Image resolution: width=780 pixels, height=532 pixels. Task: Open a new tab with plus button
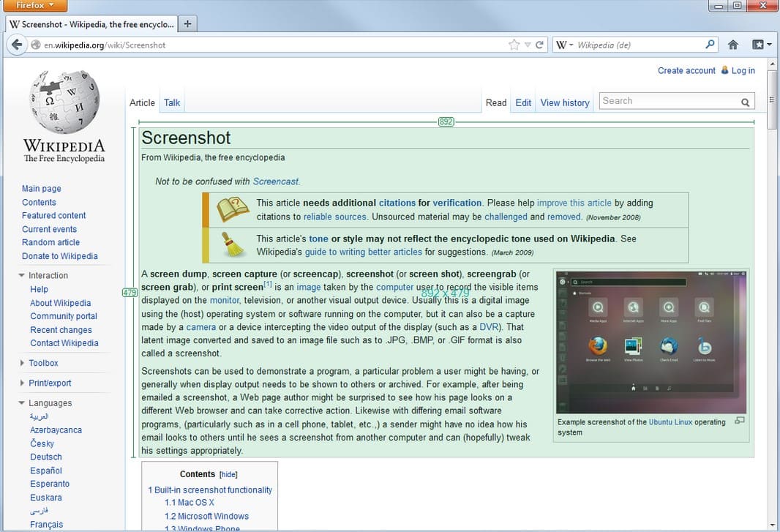(x=187, y=23)
